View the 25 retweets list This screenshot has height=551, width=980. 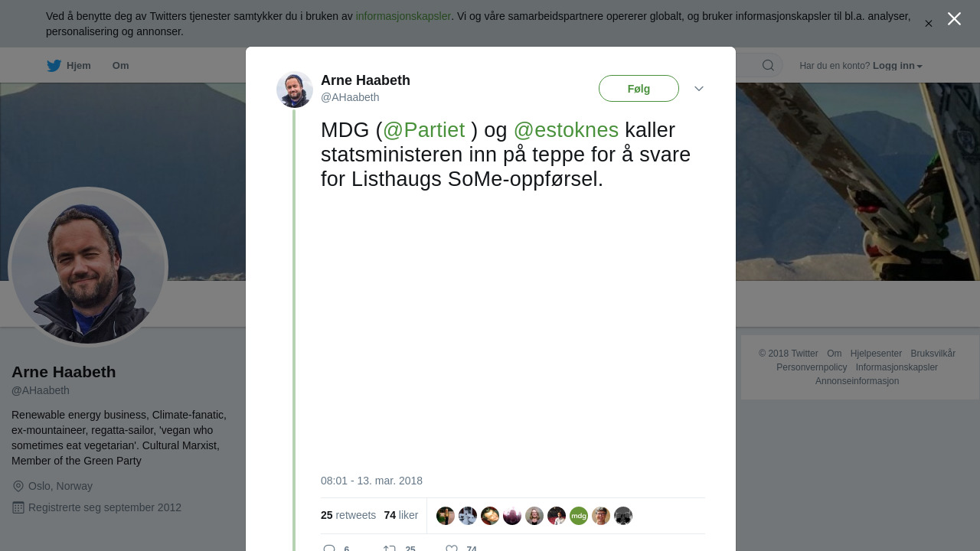coord(348,515)
